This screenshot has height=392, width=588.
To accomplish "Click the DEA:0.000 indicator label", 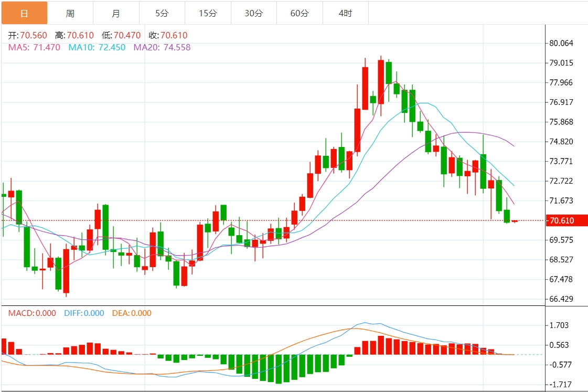I will tap(132, 313).
